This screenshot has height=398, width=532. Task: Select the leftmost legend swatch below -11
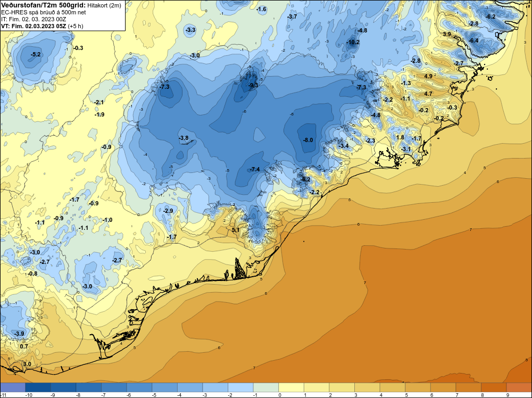13,387
